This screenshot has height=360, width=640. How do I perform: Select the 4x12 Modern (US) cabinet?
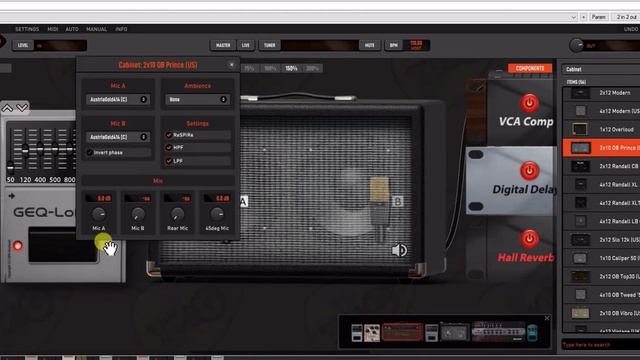tap(602, 111)
